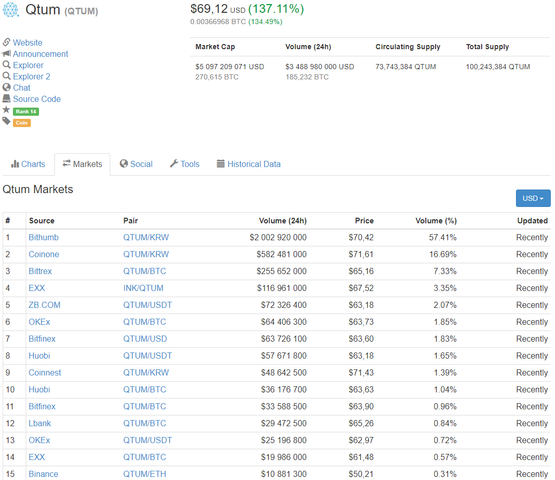Viewport: 555px width, 480px height.
Task: Click the orange Coin badge
Action: pyautogui.click(x=22, y=123)
